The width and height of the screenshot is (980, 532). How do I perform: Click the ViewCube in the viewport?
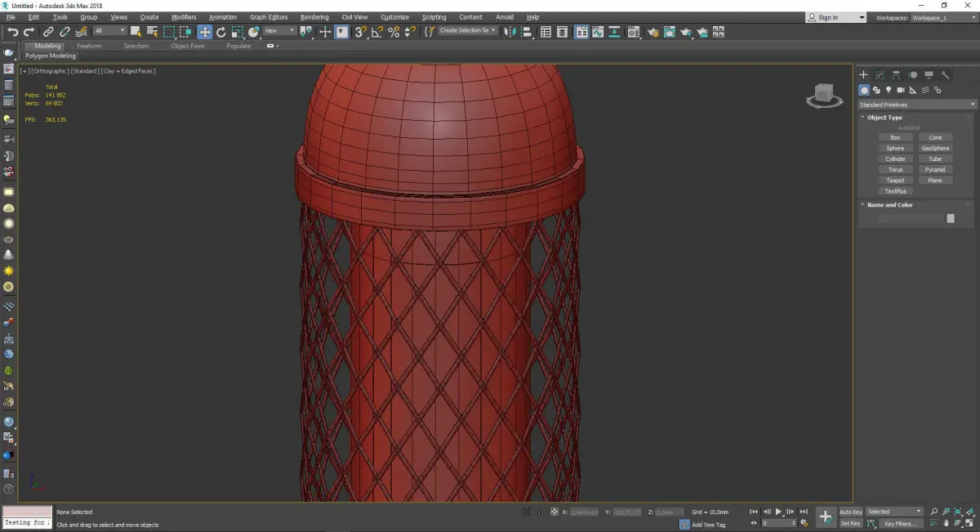825,96
